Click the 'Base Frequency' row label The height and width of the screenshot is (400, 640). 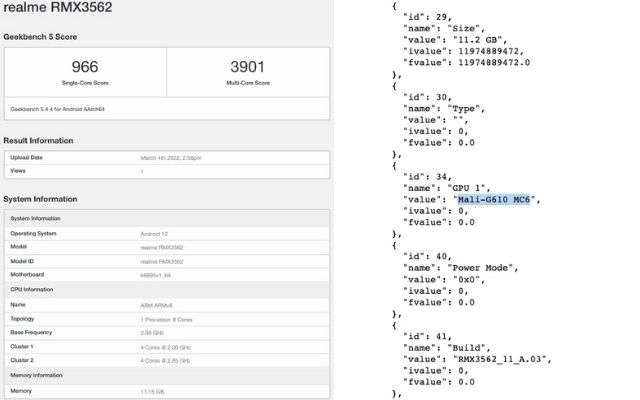31,332
